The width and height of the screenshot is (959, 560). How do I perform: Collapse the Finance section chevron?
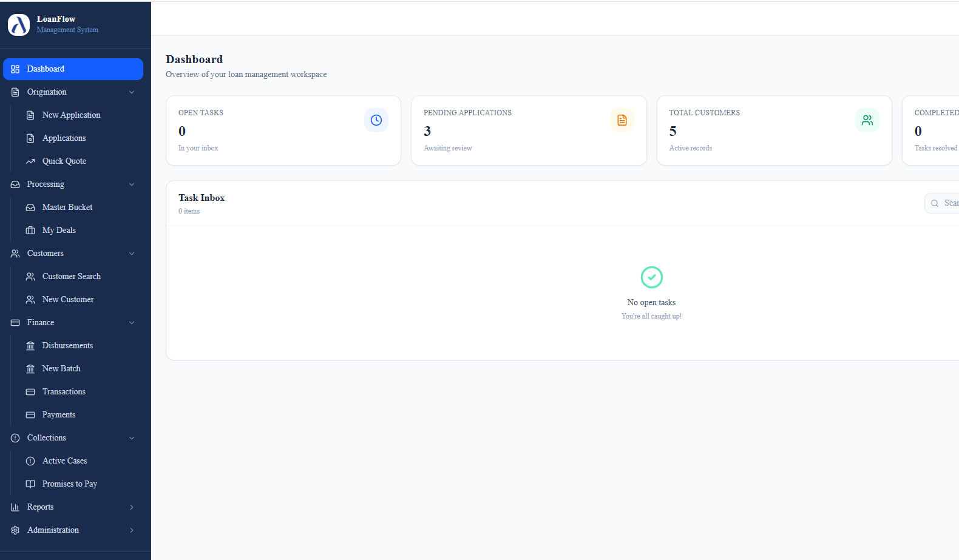pos(132,323)
